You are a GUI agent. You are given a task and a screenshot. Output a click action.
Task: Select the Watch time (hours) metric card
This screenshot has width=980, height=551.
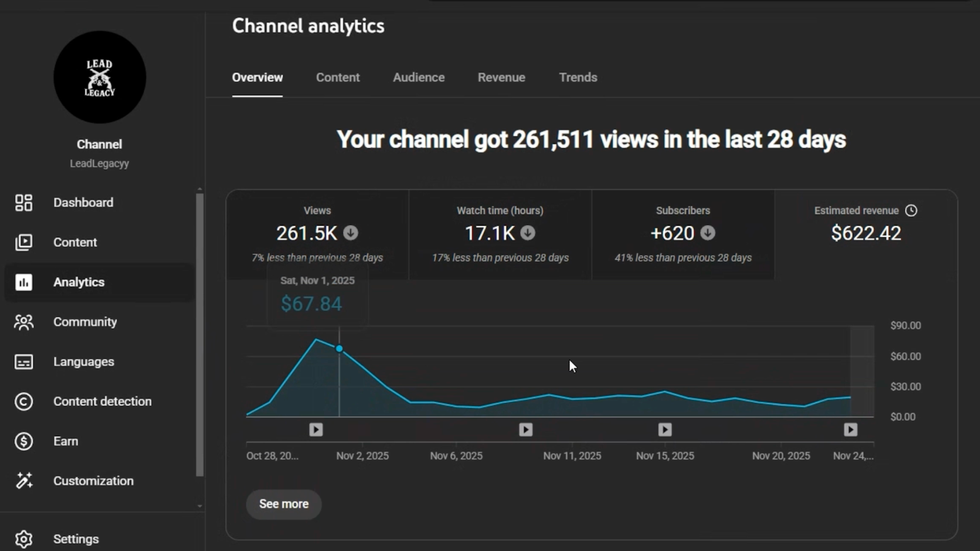tap(500, 235)
